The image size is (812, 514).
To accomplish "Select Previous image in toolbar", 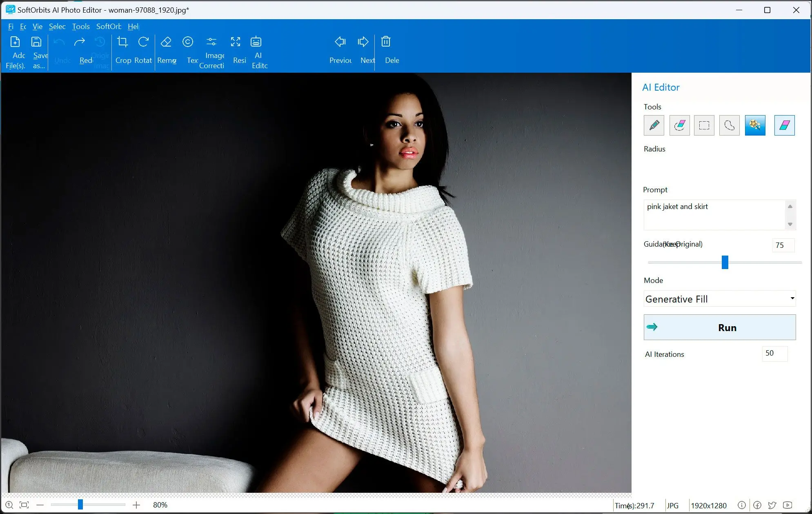I will 341,50.
